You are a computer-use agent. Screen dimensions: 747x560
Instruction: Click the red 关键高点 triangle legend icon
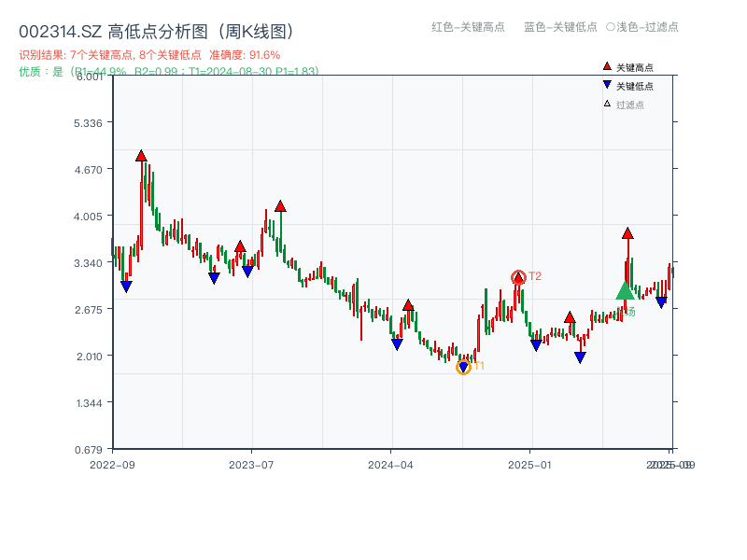click(x=605, y=65)
